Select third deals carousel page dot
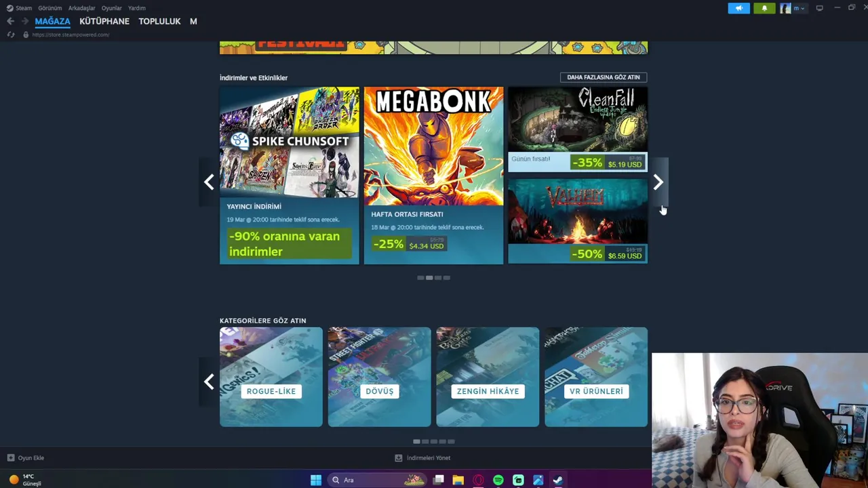 pyautogui.click(x=438, y=278)
